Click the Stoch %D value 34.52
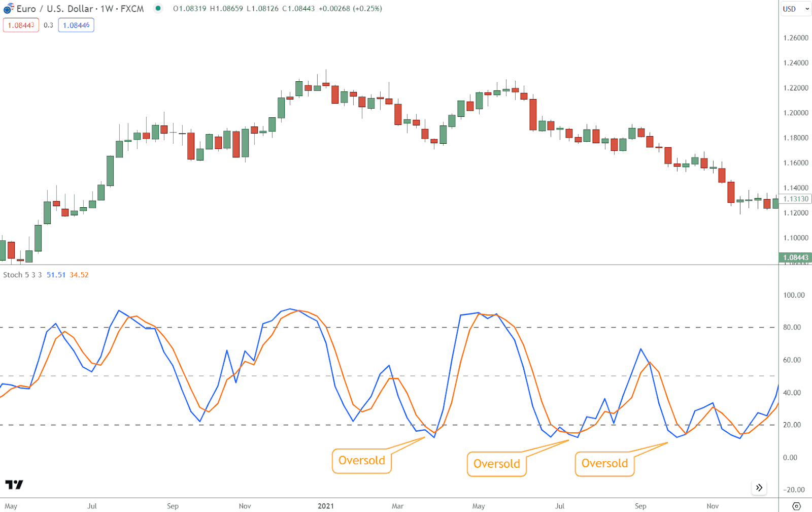Image resolution: width=812 pixels, height=512 pixels. coord(79,275)
